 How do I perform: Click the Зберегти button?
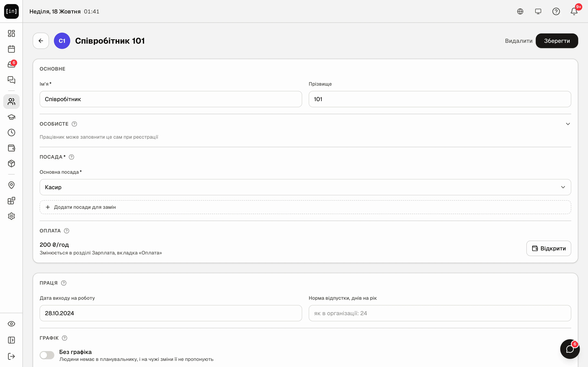point(557,41)
